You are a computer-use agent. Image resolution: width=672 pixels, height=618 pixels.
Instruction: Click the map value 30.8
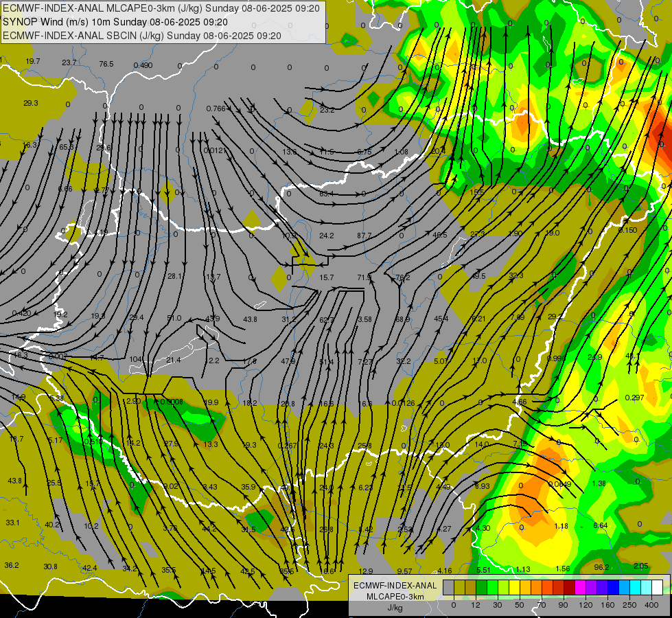[50, 566]
